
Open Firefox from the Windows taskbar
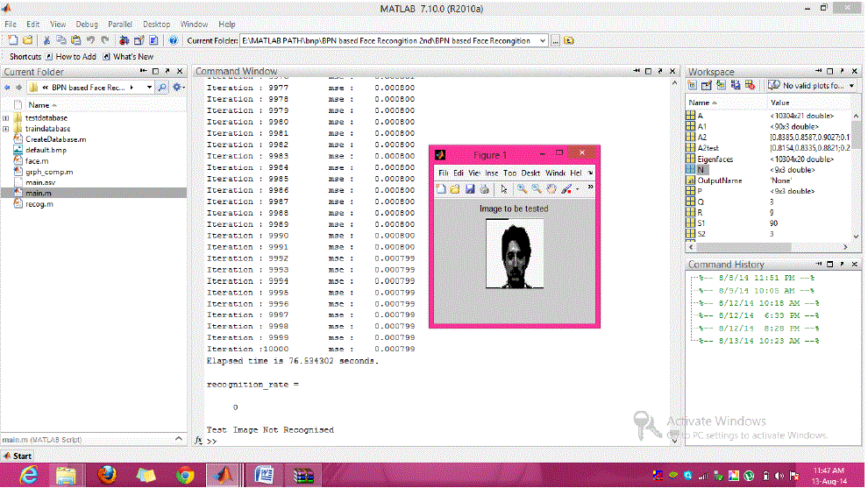click(x=107, y=474)
